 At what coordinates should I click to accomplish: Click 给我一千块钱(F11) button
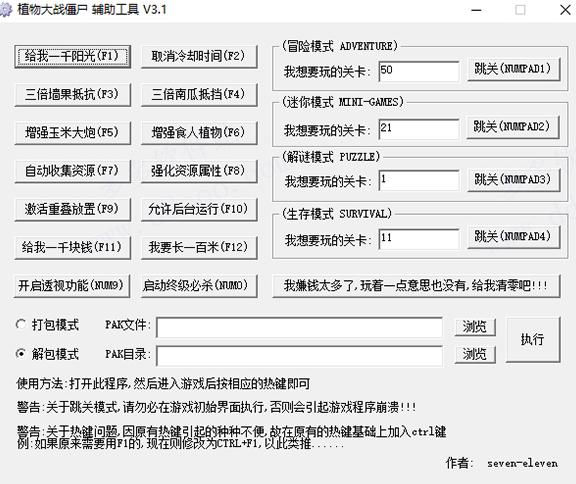[72, 248]
